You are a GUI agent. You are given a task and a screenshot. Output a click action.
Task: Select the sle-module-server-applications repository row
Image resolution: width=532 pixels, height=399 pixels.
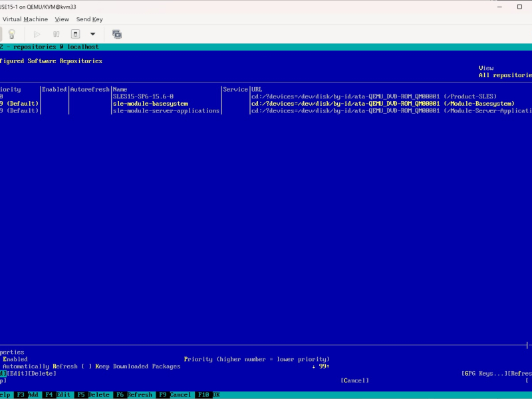[x=266, y=111]
